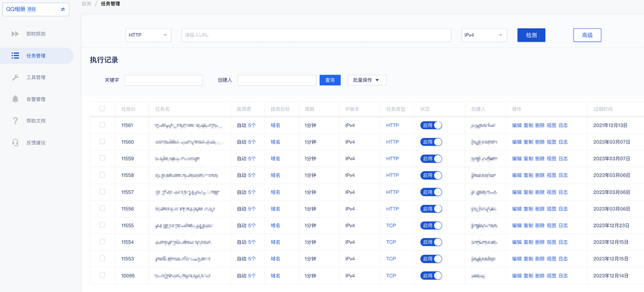Disable the 启用 switch for task 11561
This screenshot has width=644, height=292.
(x=431, y=125)
